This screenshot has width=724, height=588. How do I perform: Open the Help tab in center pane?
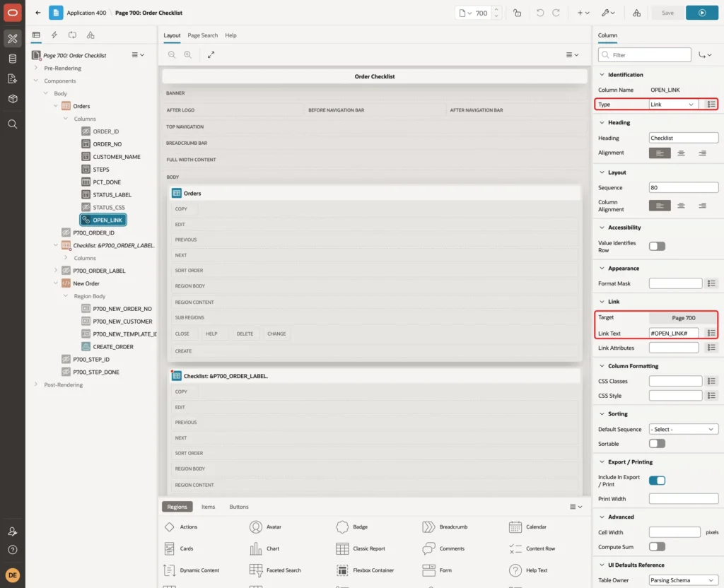231,35
